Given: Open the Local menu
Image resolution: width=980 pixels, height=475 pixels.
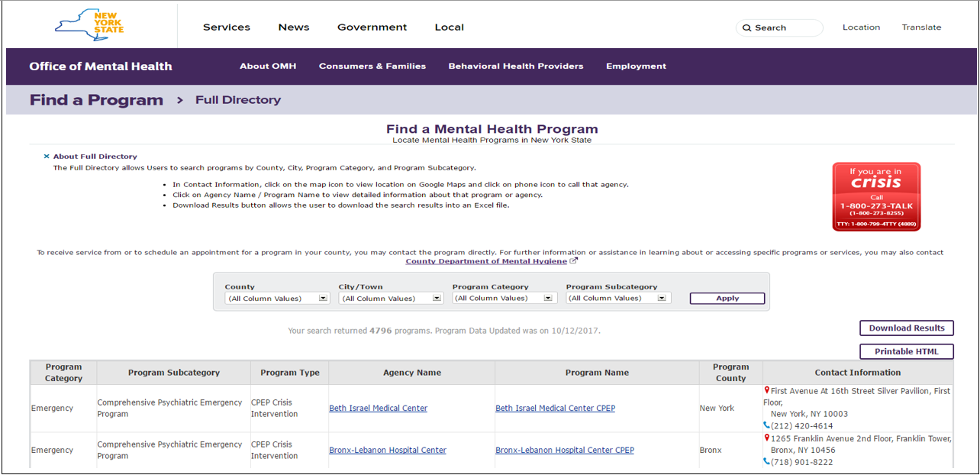Looking at the screenshot, I should pyautogui.click(x=450, y=27).
